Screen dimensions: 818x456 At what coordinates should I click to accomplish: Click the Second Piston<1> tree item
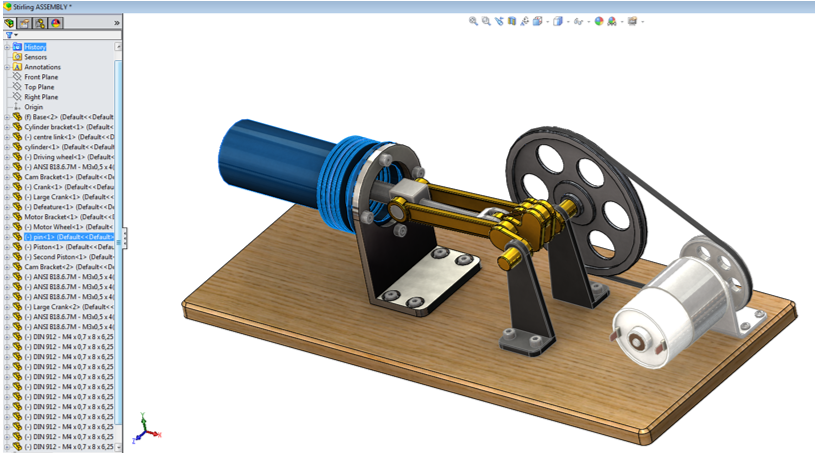(60, 257)
